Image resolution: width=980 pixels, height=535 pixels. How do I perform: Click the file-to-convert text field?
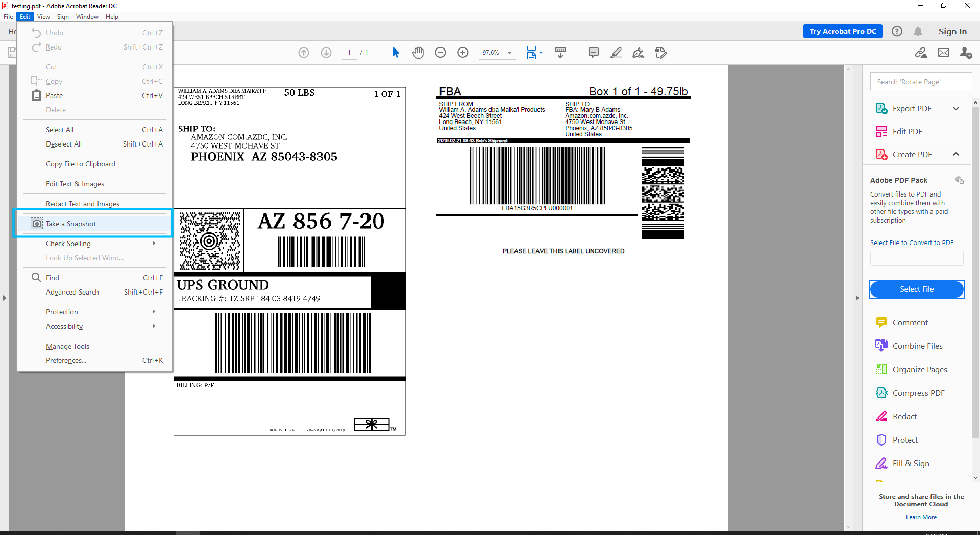click(x=917, y=258)
